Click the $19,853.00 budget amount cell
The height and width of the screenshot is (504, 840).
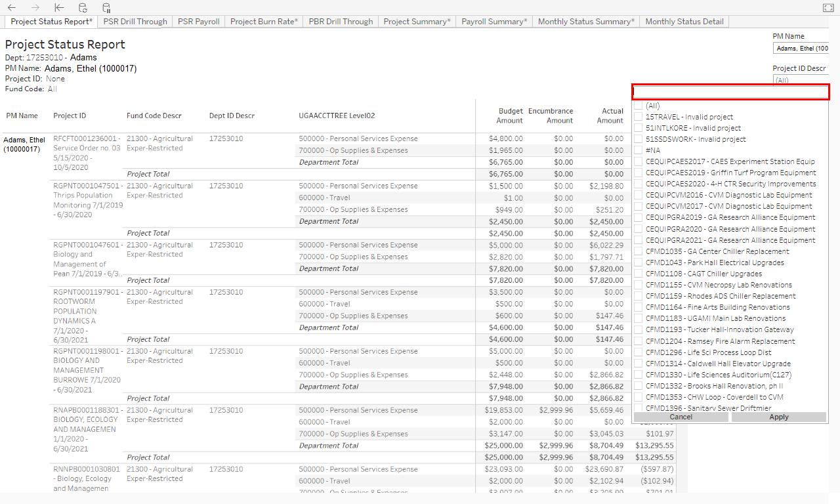[x=504, y=410]
